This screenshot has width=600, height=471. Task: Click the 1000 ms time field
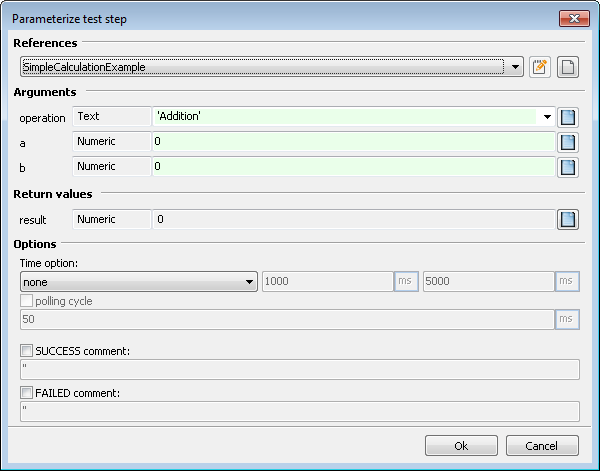[x=328, y=281]
